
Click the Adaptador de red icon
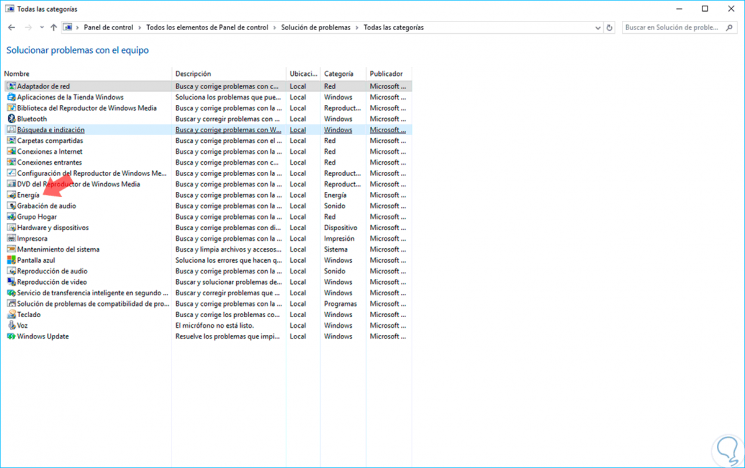coord(11,86)
